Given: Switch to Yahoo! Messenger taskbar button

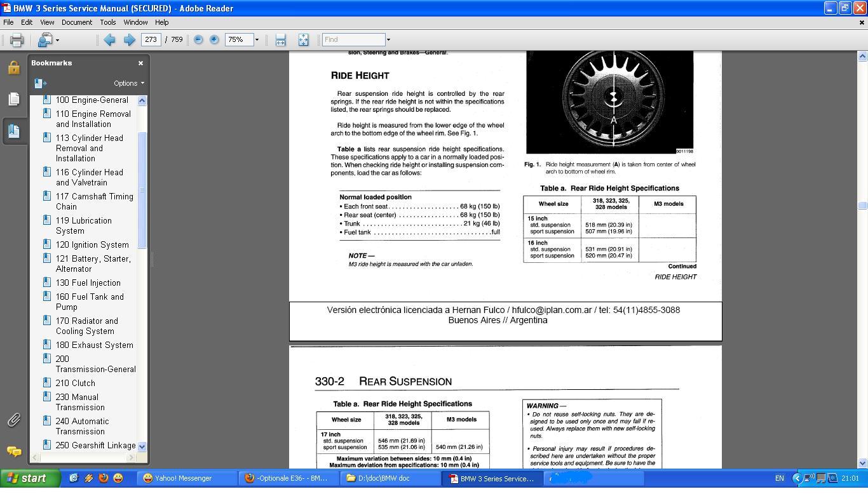Looking at the screenshot, I should [187, 478].
